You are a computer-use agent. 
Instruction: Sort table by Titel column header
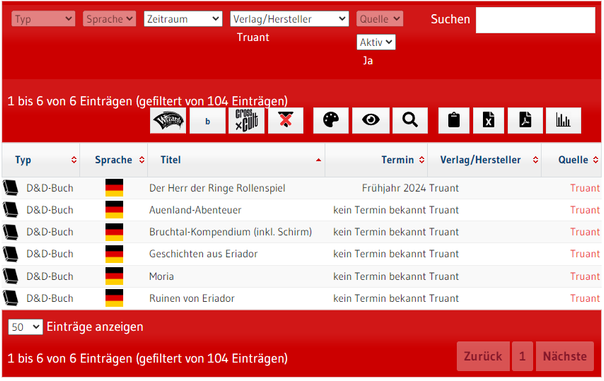[237, 160]
